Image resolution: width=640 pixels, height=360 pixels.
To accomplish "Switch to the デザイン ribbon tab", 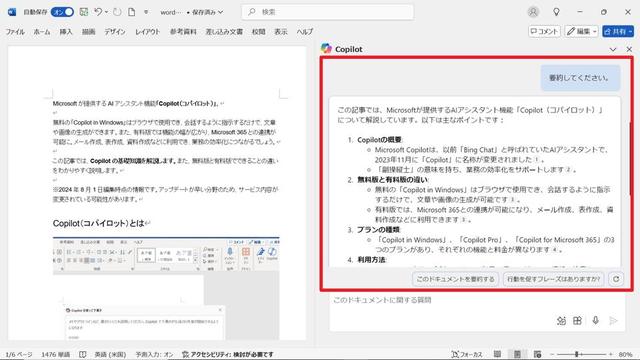I will click(115, 31).
